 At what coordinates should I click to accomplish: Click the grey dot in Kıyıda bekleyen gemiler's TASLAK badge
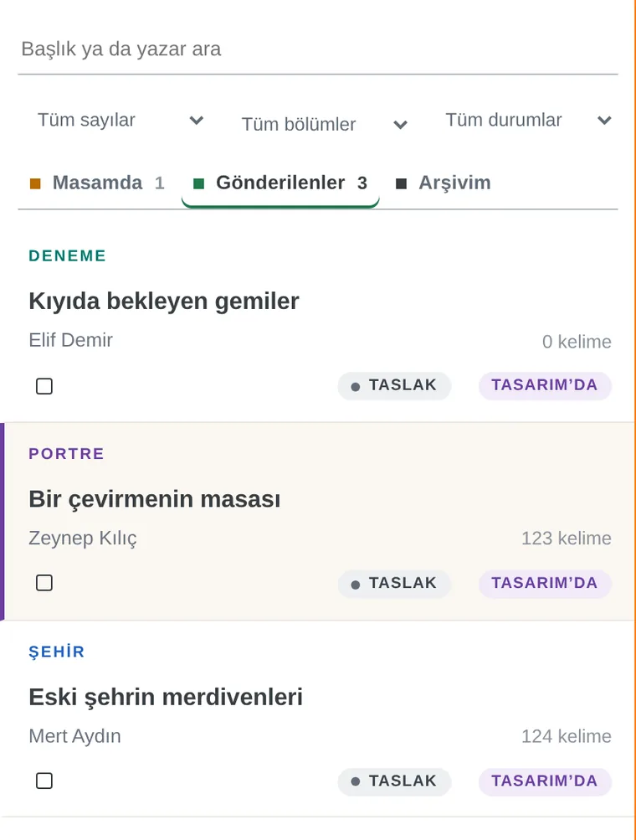point(355,386)
